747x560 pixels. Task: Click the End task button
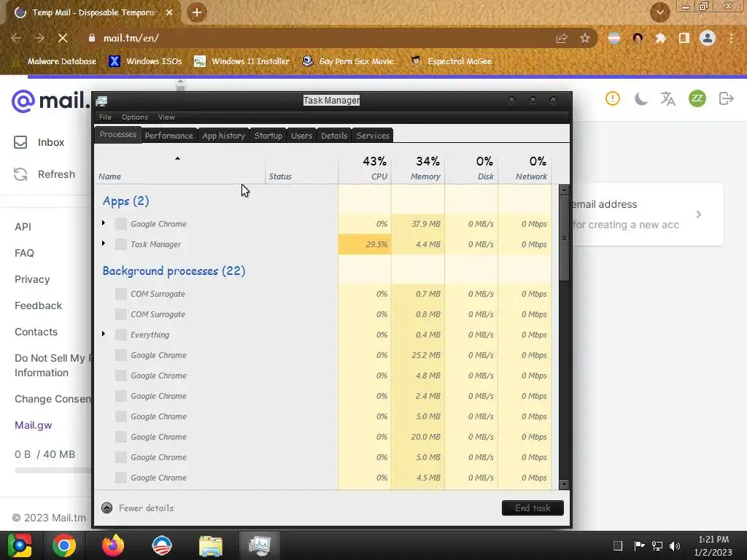[533, 508]
